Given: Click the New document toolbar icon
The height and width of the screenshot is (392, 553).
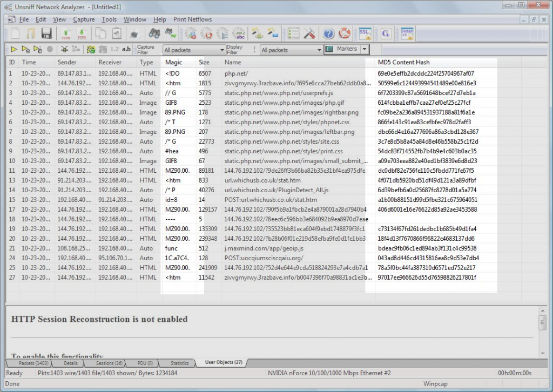Looking at the screenshot, I should coord(15,33).
